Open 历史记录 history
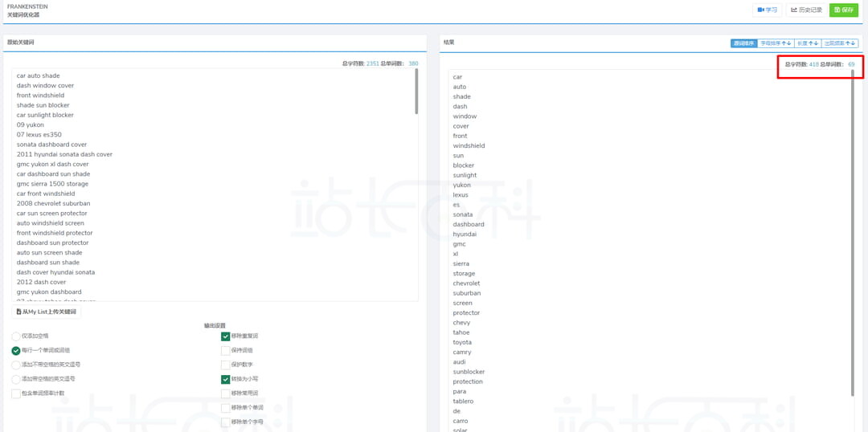 point(806,10)
